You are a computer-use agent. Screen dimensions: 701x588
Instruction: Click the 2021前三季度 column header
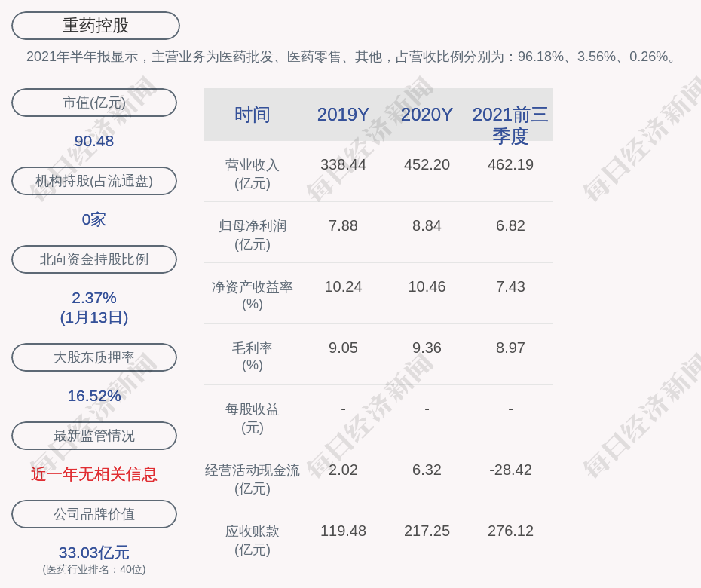510,125
